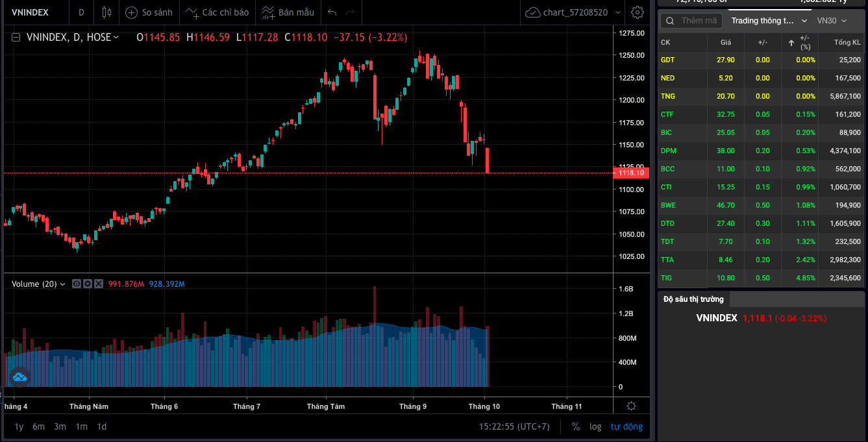Click the search magnifier icon in watchlist
This screenshot has height=442, width=868.
click(669, 21)
